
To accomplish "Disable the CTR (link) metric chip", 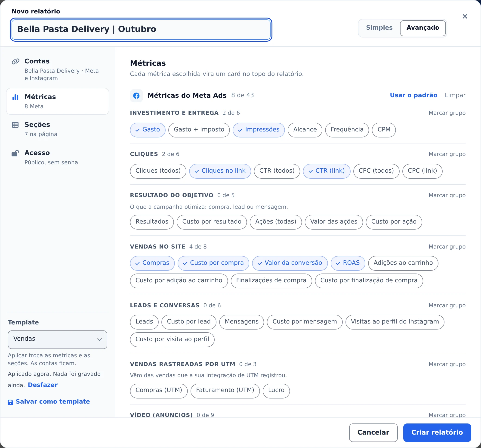I will [x=326, y=171].
